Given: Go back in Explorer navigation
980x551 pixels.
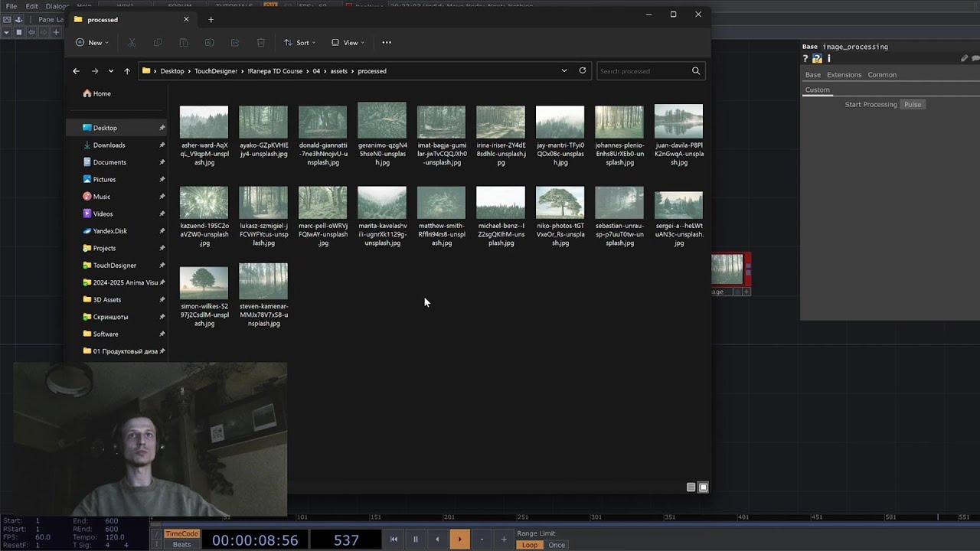Looking at the screenshot, I should tap(76, 71).
